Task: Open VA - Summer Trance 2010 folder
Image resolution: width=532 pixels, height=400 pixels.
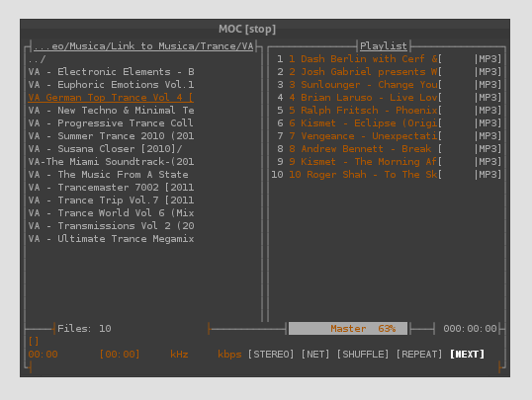Action: [111, 136]
